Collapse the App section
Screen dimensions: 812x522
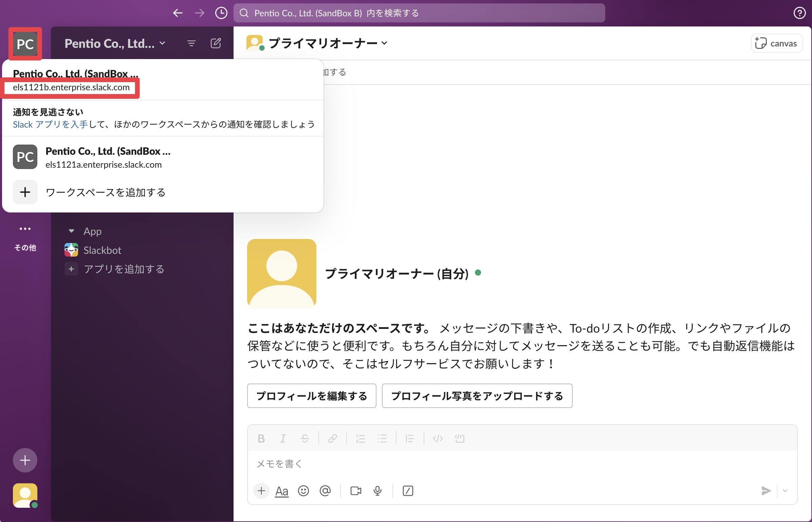(x=71, y=231)
